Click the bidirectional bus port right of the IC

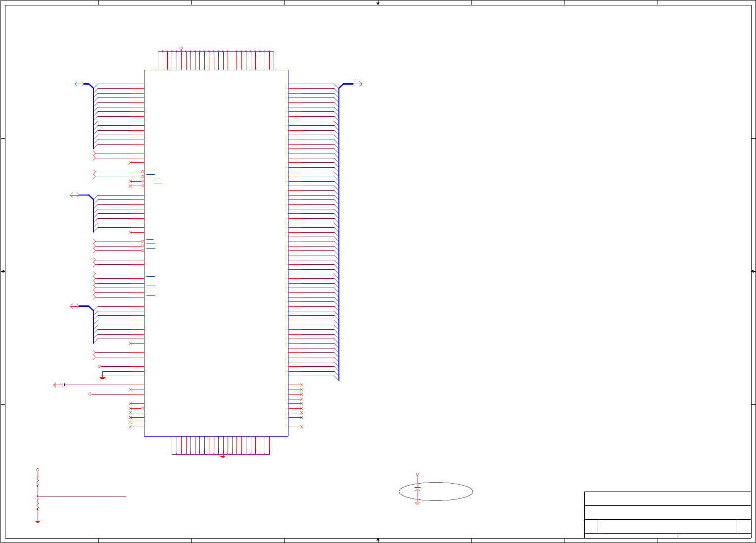[357, 84]
